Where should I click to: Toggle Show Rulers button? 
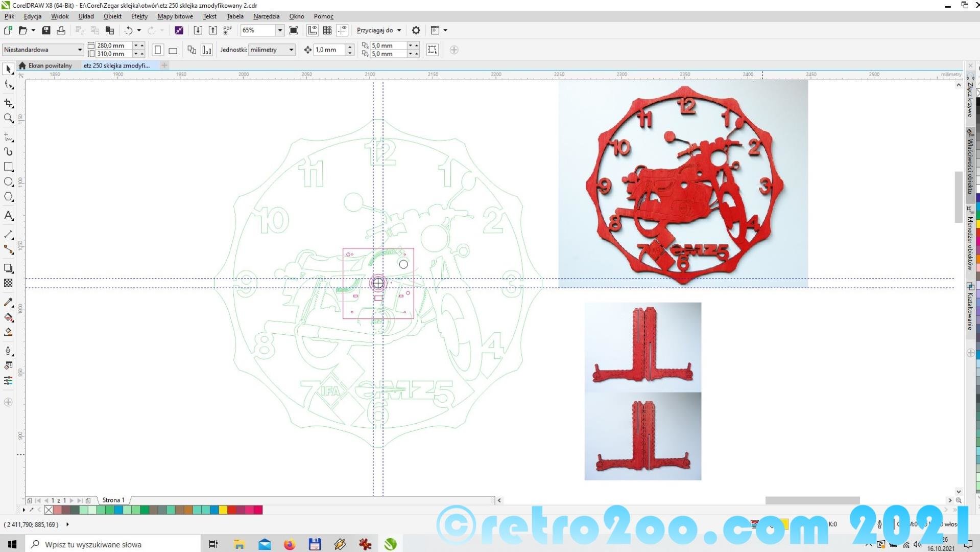(313, 30)
